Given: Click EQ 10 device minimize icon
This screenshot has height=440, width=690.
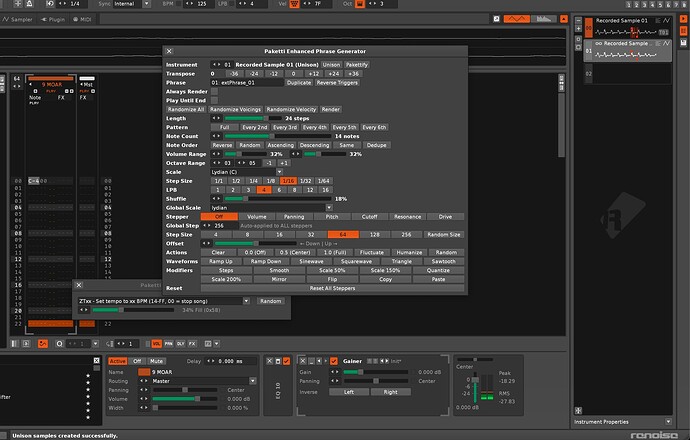Looking at the screenshot, I should tap(278, 361).
